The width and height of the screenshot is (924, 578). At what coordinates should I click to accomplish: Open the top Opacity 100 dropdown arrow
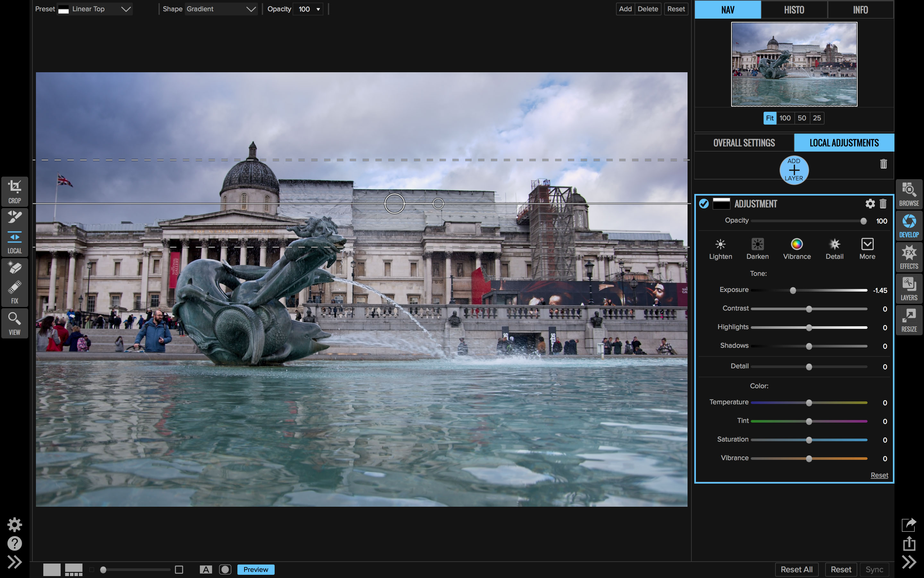(x=318, y=9)
